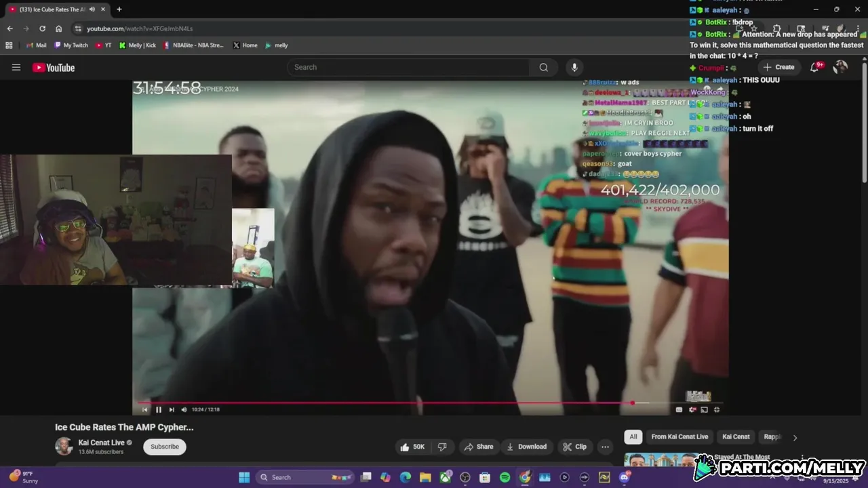
Task: Click the Kai Cenat Live channel avatar
Action: [x=64, y=447]
